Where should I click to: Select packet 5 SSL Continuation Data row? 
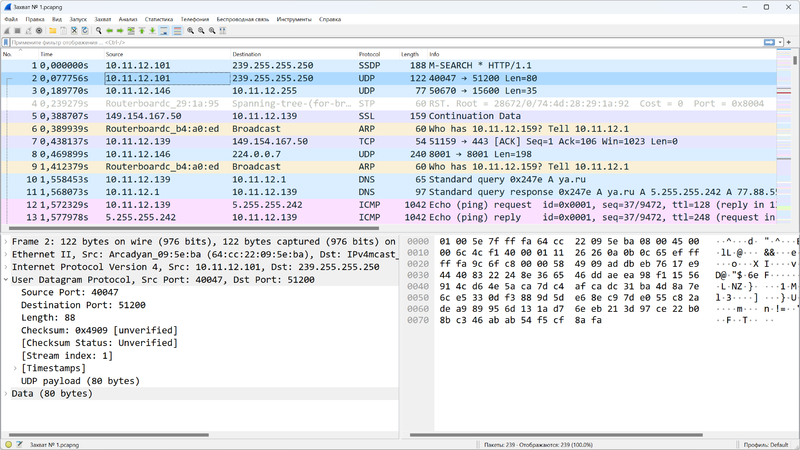389,116
